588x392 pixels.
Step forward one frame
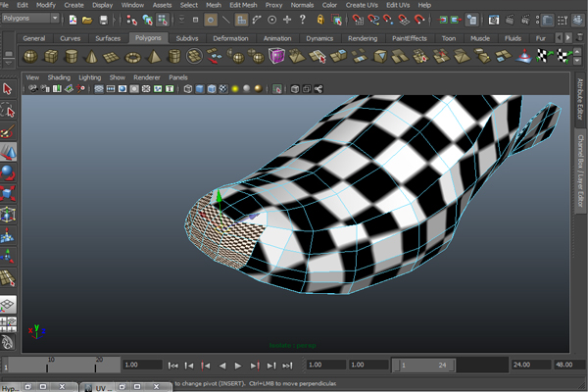pos(271,366)
